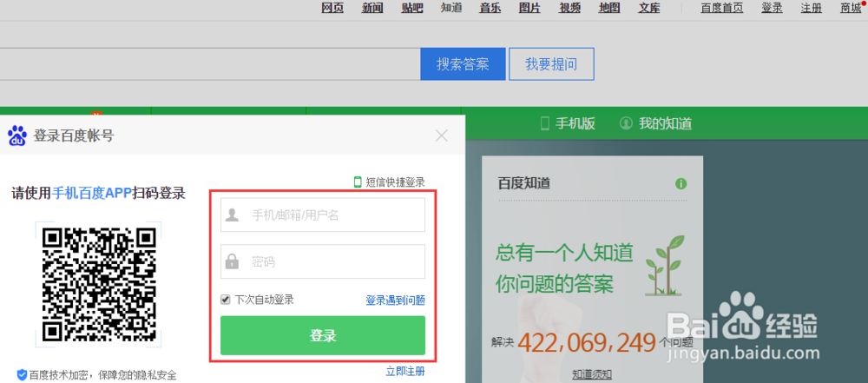868x383 pixels.
Task: Focus the 密码 password field
Action: 323,261
